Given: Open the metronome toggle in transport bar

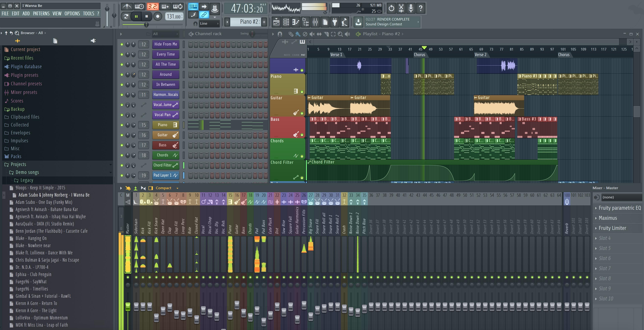Looking at the screenshot, I should 127,7.
